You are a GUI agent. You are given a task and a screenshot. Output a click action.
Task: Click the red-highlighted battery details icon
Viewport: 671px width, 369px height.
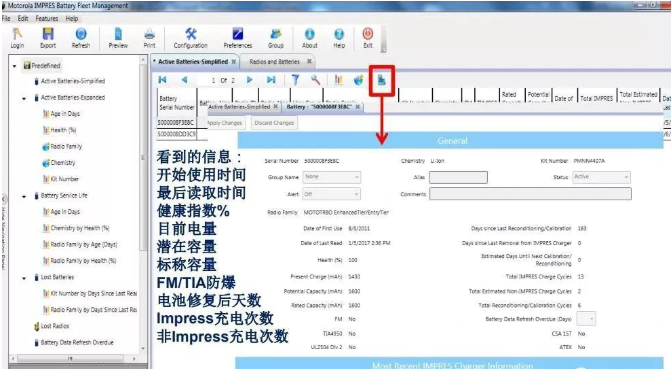point(381,80)
